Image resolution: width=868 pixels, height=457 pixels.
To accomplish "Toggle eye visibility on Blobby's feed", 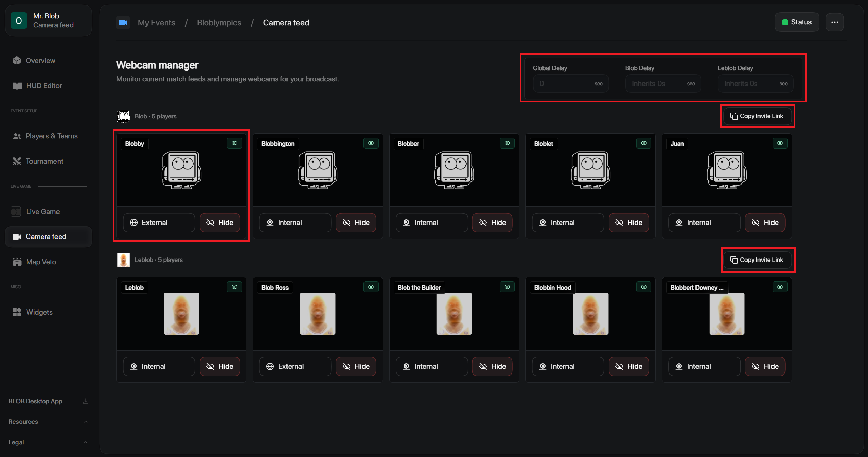I will click(234, 143).
